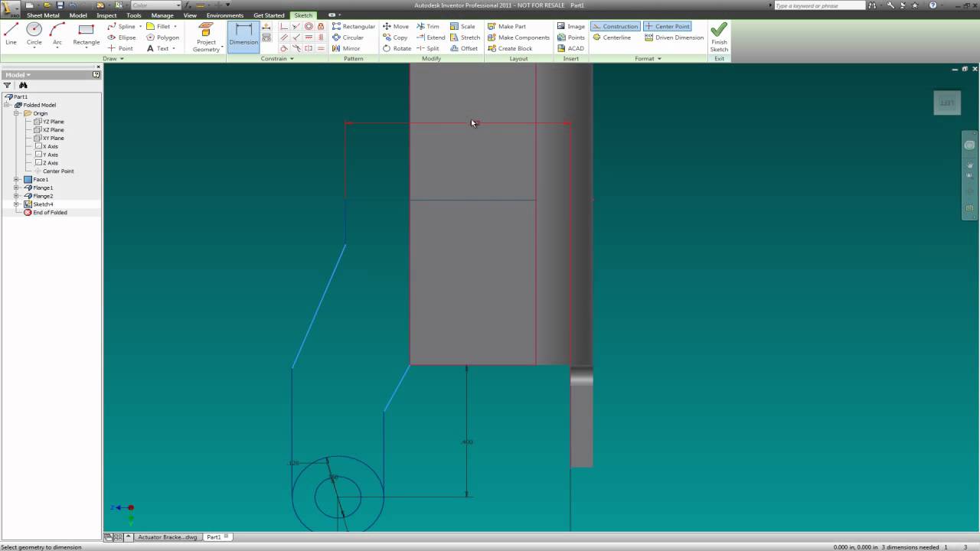Viewport: 980px width, 551px height.
Task: Select End of Folded marker
Action: coord(45,213)
